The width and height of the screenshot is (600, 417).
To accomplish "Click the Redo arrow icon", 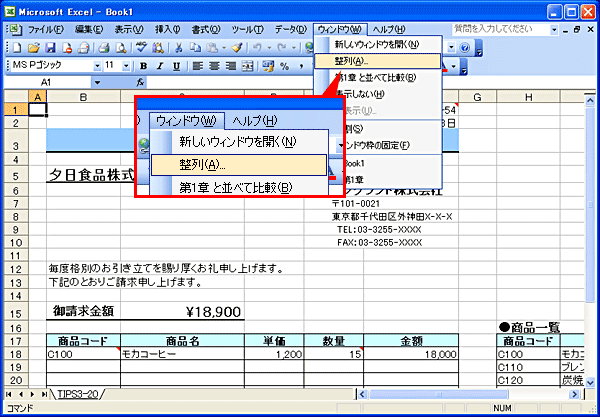I will pyautogui.click(x=282, y=48).
